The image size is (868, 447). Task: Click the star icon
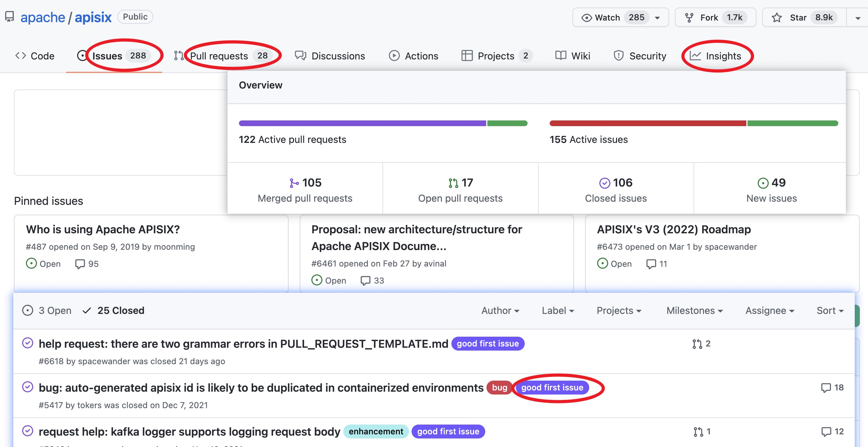(x=777, y=17)
